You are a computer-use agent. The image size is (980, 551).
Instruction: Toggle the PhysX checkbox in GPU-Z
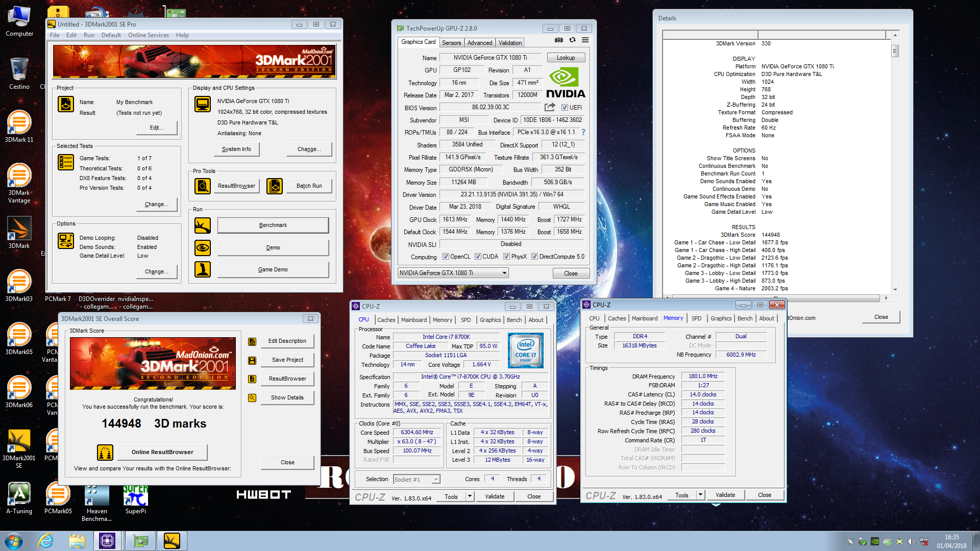pyautogui.click(x=506, y=257)
